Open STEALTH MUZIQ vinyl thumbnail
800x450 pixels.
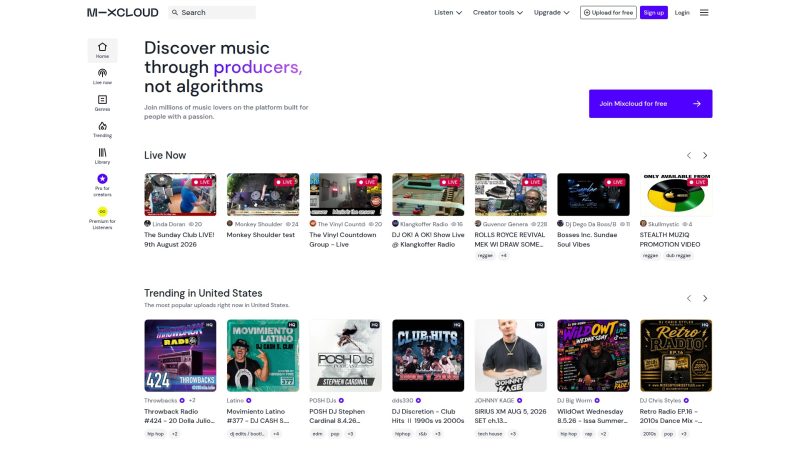click(x=676, y=194)
